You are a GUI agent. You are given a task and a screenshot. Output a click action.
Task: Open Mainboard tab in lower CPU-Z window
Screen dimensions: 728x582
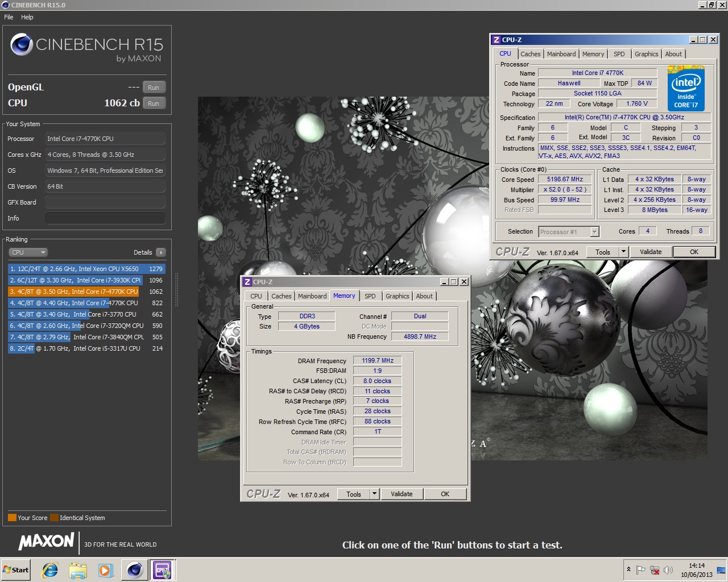click(312, 296)
